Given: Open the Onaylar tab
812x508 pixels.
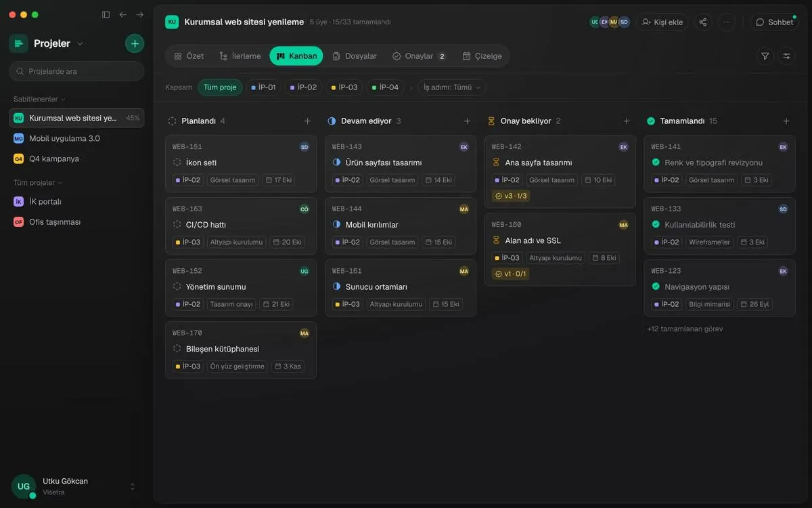Looking at the screenshot, I should (x=420, y=56).
